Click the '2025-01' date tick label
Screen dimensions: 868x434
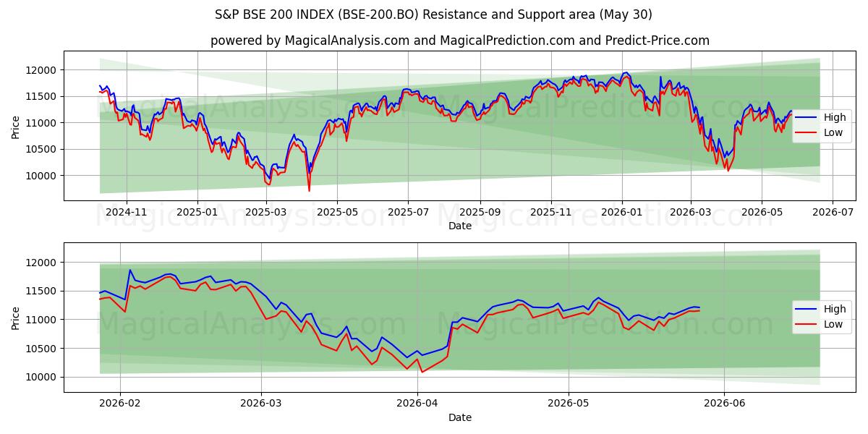(x=197, y=212)
